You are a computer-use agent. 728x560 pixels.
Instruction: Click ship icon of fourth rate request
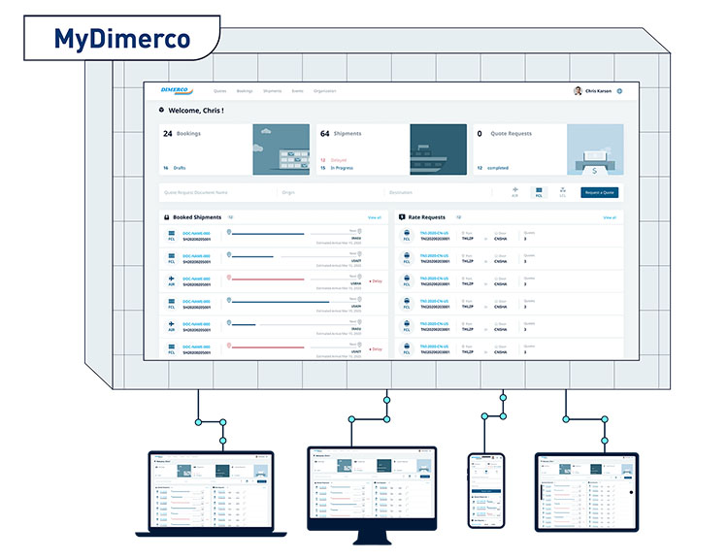point(407,304)
